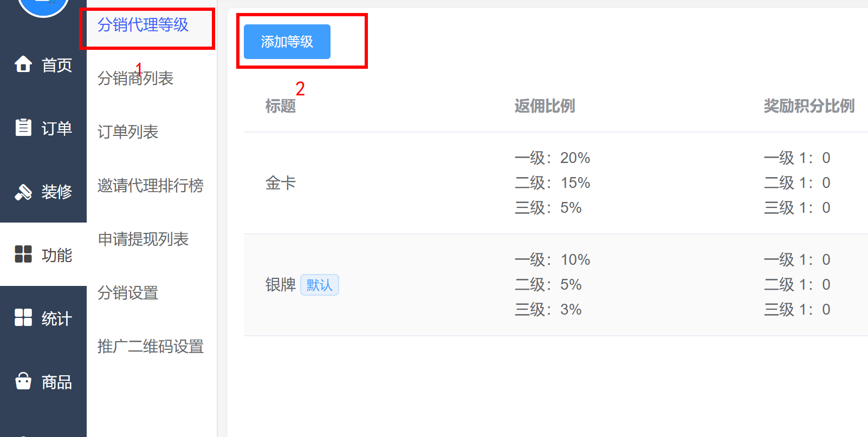868x437 pixels.
Task: Click the home icon beside 首页
Action: point(23,64)
